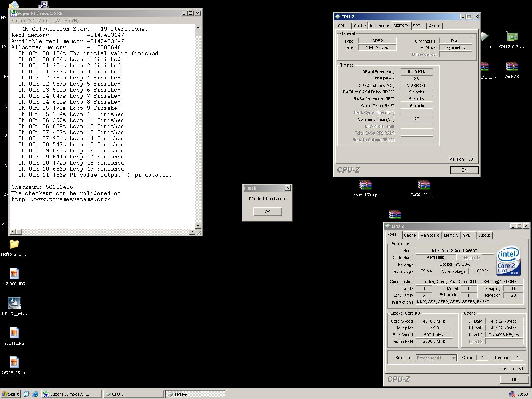Viewport: 532px width, 399px height.
Task: Switch to Cache tab in upper CPU-Z window
Action: coord(359,26)
